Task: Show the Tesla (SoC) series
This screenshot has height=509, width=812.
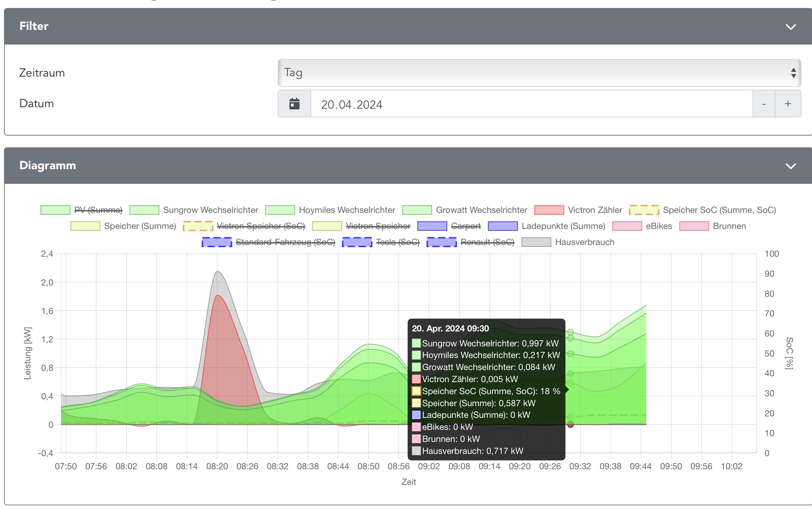Action: click(397, 242)
